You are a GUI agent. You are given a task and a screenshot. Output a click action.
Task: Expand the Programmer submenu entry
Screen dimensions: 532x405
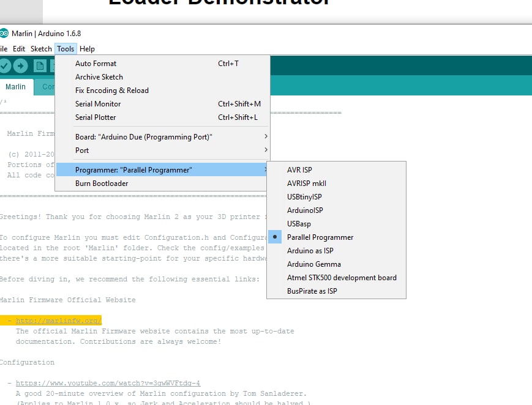[162, 169]
